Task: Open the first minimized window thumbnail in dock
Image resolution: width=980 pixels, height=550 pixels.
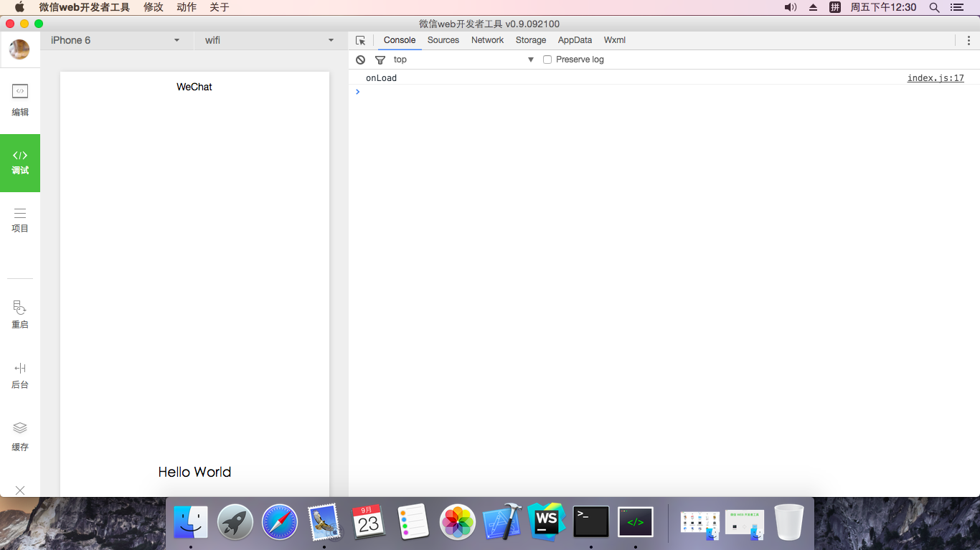Action: pos(700,525)
